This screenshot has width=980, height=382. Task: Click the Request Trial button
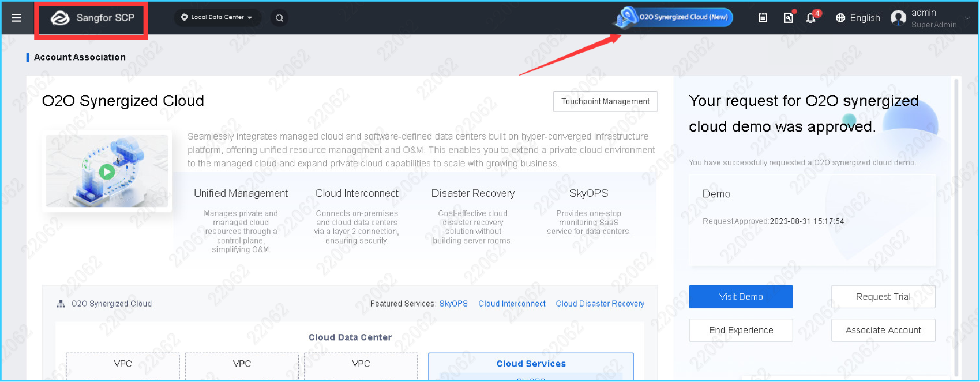point(883,297)
